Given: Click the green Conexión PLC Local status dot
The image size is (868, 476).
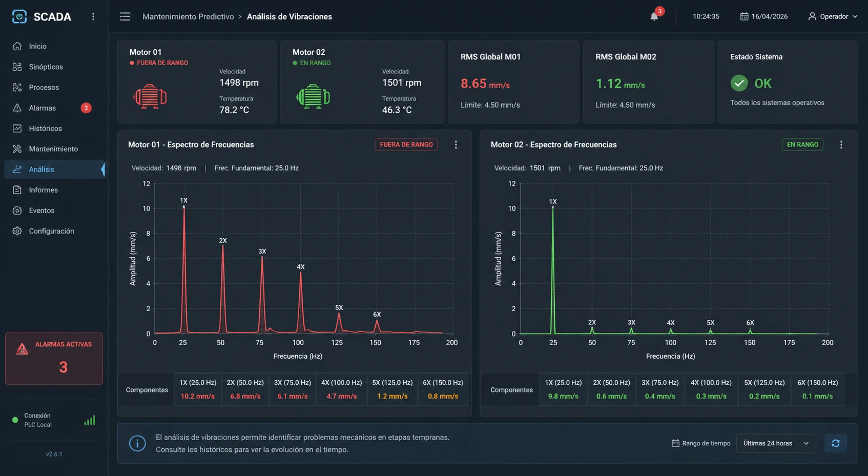Looking at the screenshot, I should pyautogui.click(x=15, y=420).
